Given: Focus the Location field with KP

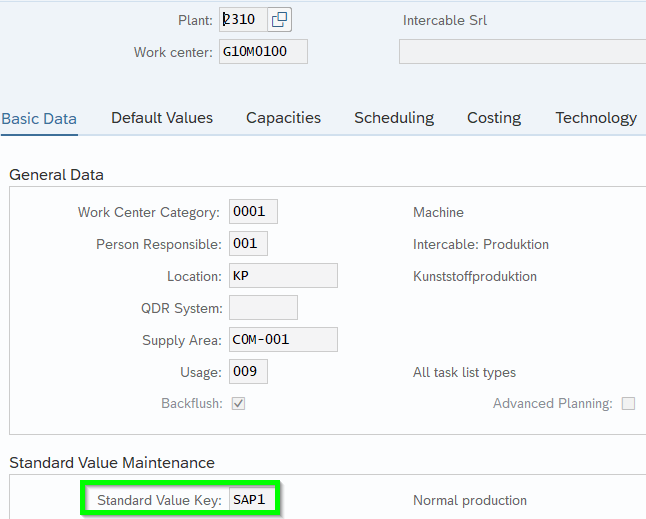Looking at the screenshot, I should point(283,276).
